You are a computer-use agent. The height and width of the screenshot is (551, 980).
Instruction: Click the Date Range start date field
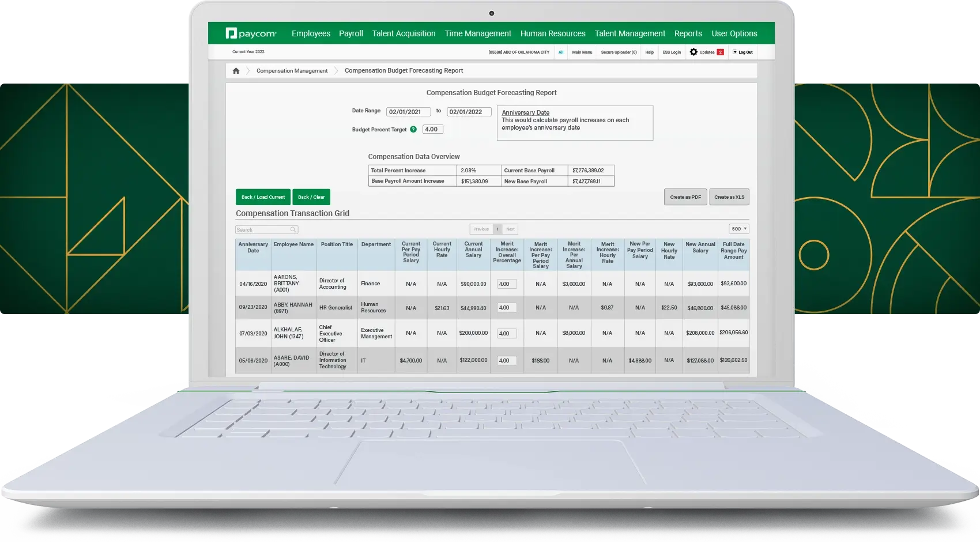click(408, 112)
